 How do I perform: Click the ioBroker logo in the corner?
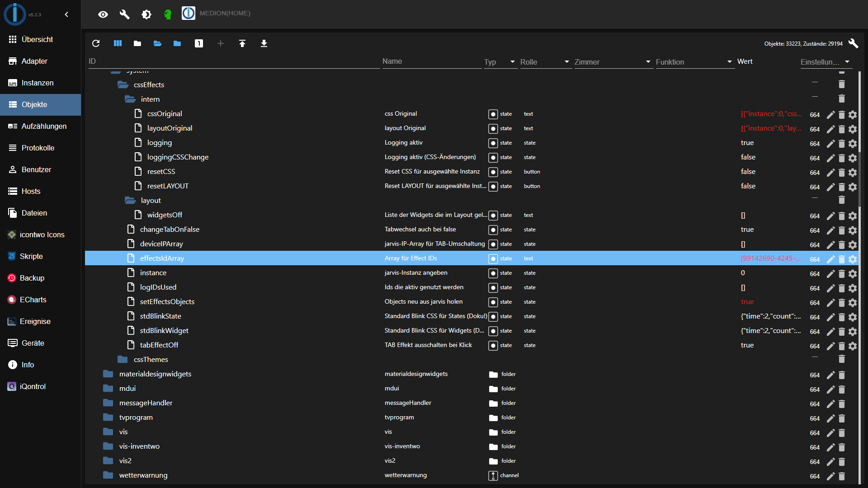click(15, 14)
